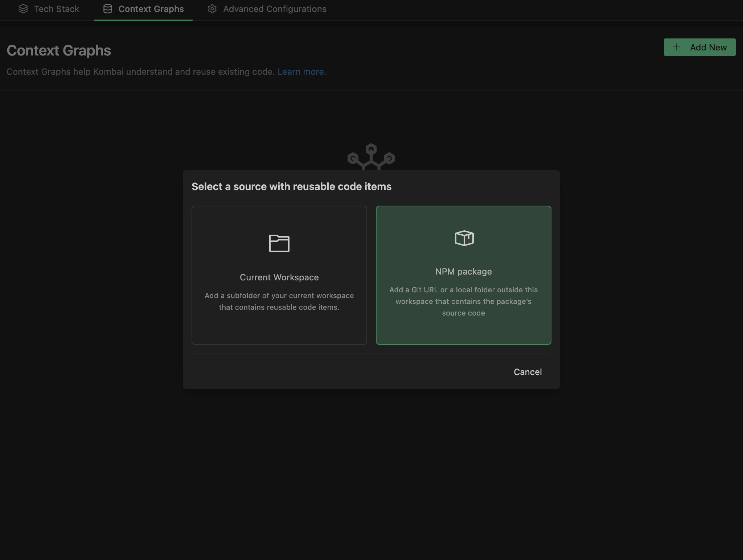This screenshot has width=743, height=560.
Task: Cancel the source selection dialog
Action: point(528,372)
